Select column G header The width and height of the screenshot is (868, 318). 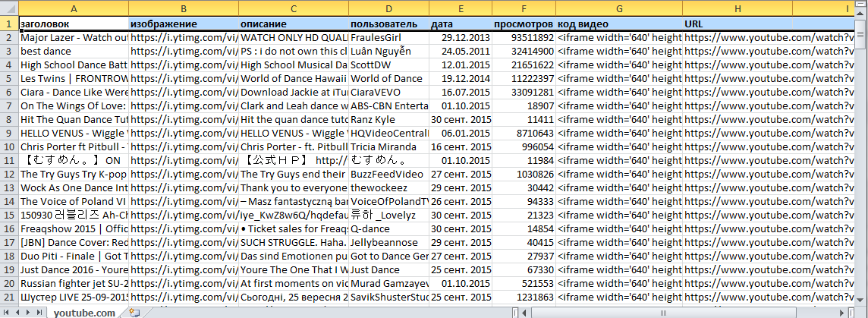tap(618, 8)
